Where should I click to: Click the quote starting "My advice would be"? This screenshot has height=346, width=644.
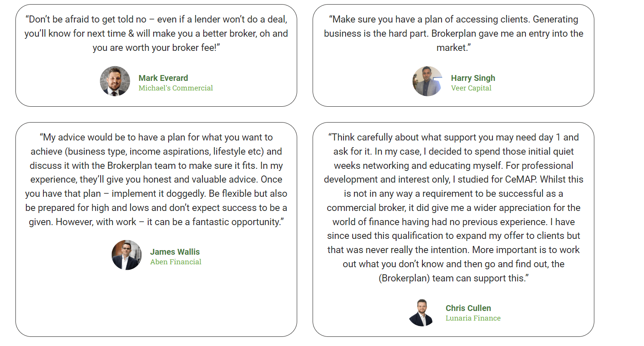[156, 179]
